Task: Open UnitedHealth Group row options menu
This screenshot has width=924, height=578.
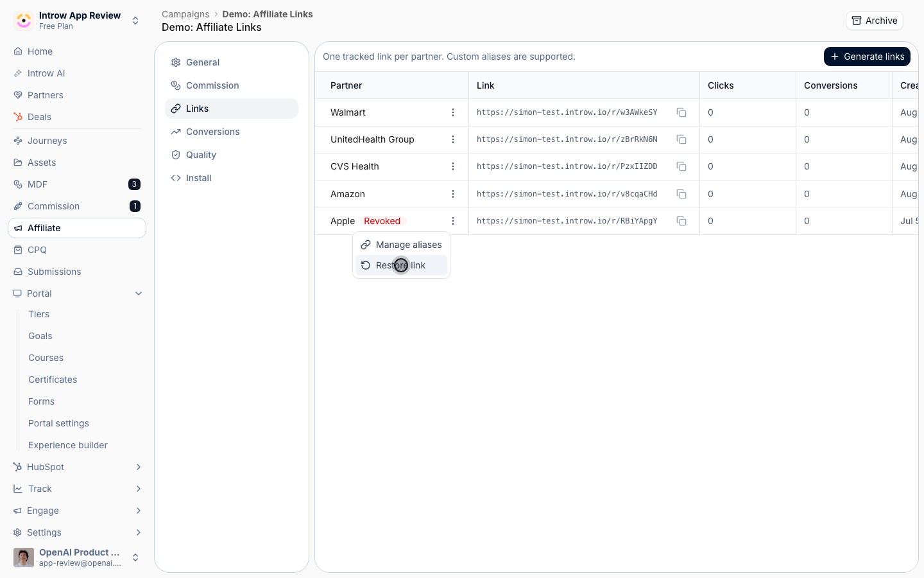Action: point(453,139)
